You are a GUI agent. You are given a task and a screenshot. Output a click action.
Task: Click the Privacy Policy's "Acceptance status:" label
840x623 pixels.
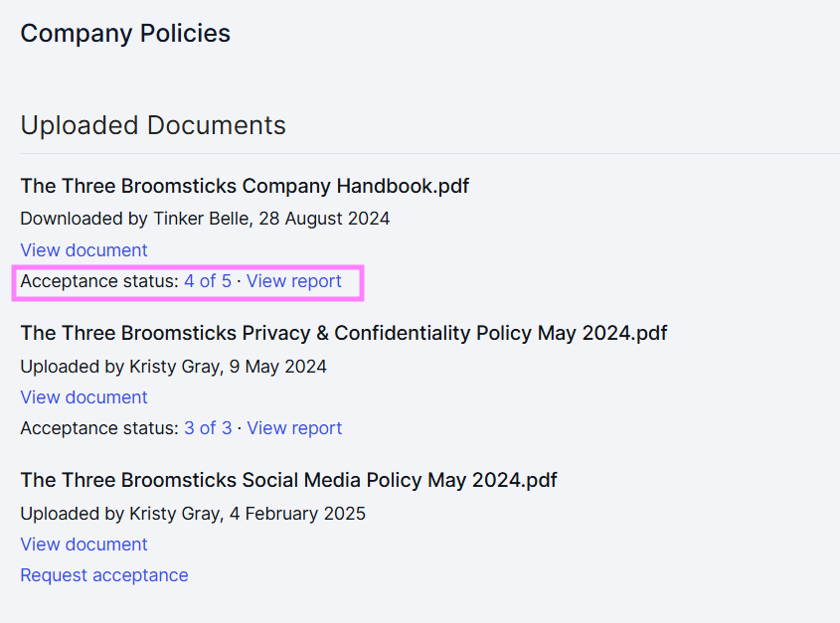pyautogui.click(x=98, y=428)
